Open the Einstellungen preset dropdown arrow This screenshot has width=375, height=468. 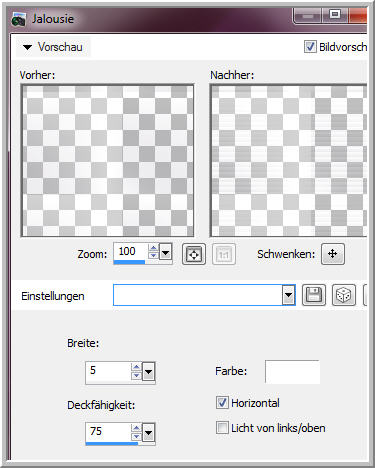point(288,295)
